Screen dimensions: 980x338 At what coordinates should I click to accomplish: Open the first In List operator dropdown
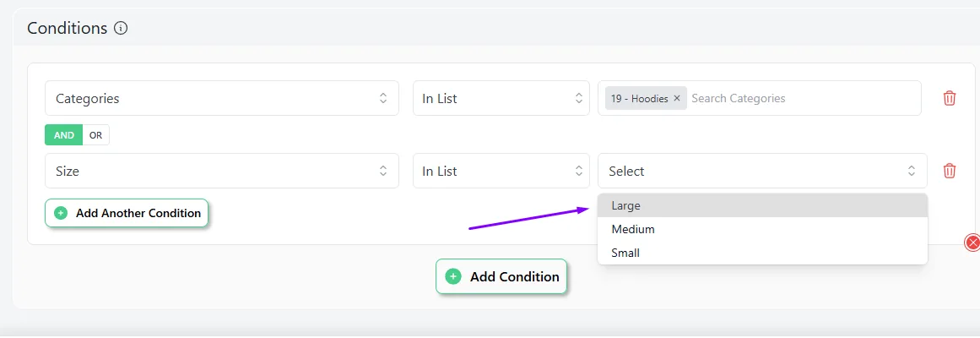click(501, 98)
